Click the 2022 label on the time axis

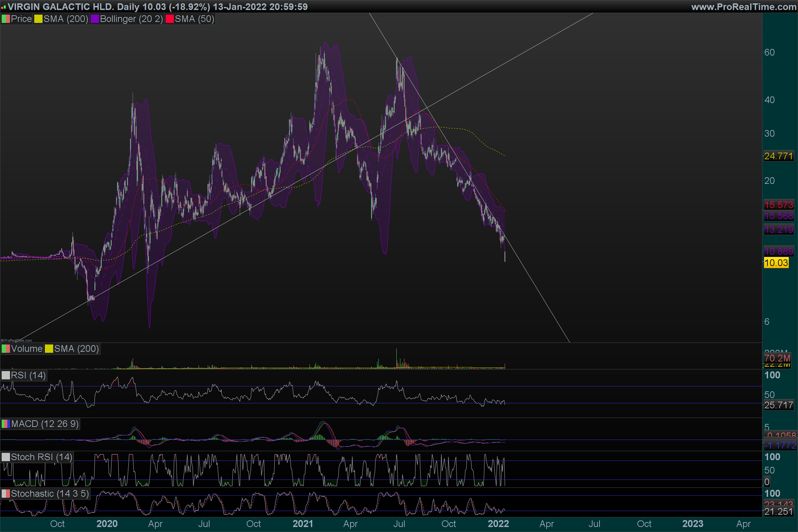(498, 524)
